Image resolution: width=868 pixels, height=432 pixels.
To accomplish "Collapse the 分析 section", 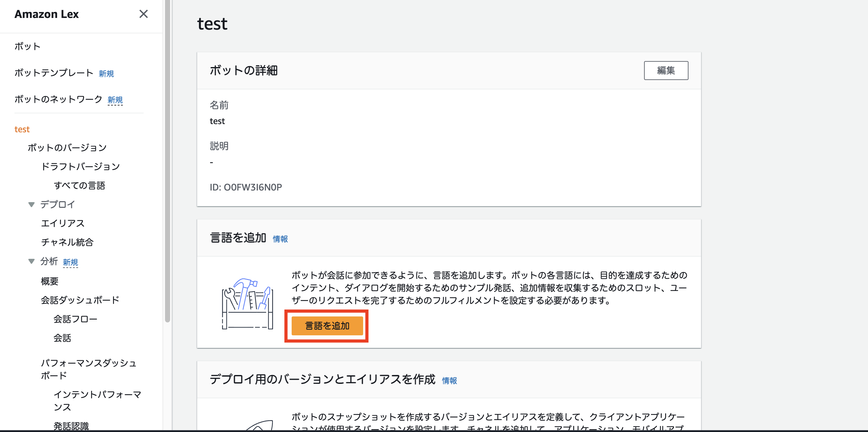I will (x=31, y=261).
